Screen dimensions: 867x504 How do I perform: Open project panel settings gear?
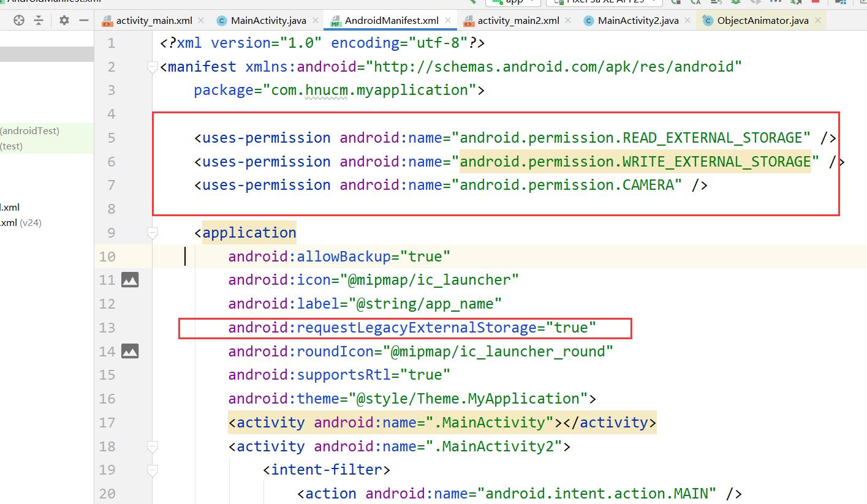(x=64, y=20)
